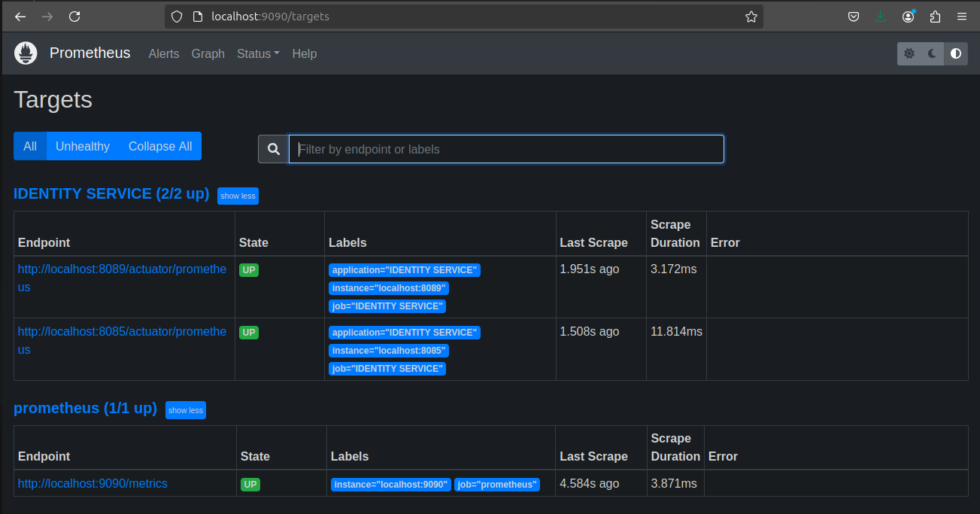980x514 pixels.
Task: Click the UP badge for localhost:9090
Action: [250, 485]
